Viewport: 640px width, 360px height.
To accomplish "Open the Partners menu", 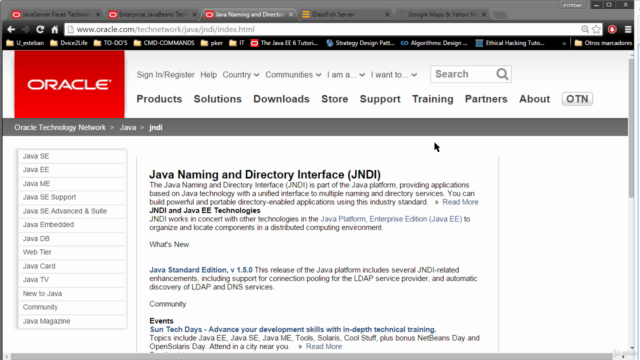I will [x=486, y=99].
